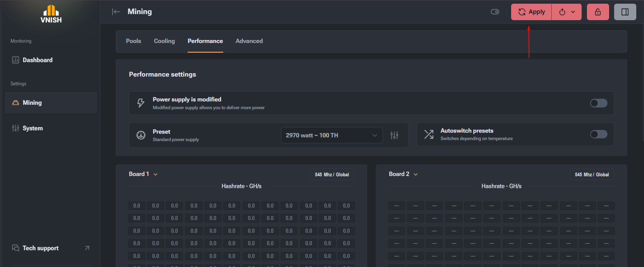Click Board 1 545 Mhz Global frequency button
The width and height of the screenshot is (644, 267).
click(332, 175)
